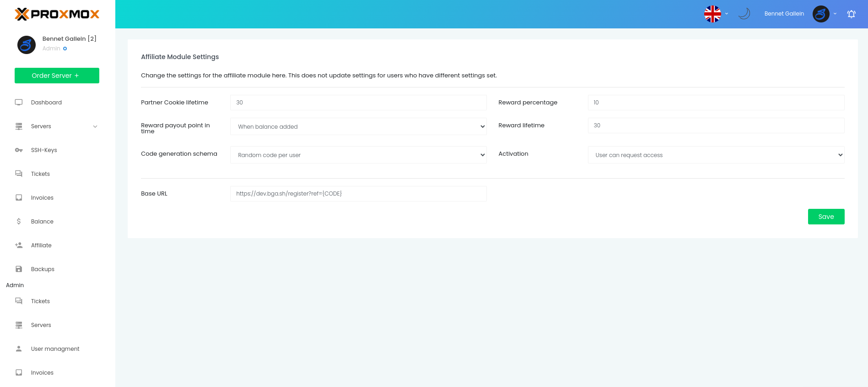This screenshot has height=387, width=868.
Task: Open the language dropdown arrow
Action: pyautogui.click(x=727, y=14)
